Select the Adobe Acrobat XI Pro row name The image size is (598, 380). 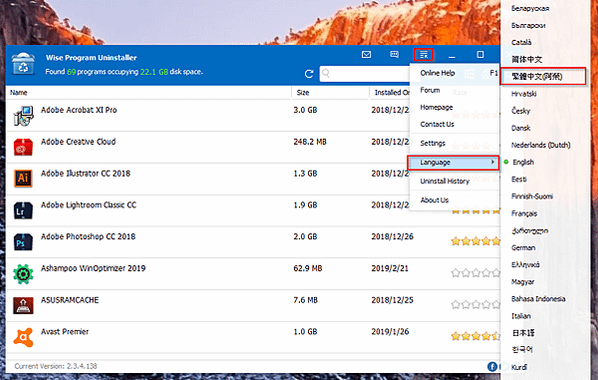click(x=79, y=110)
